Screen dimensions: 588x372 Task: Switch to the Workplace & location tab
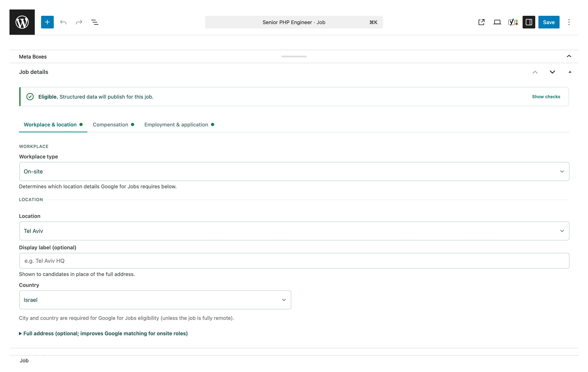53,125
